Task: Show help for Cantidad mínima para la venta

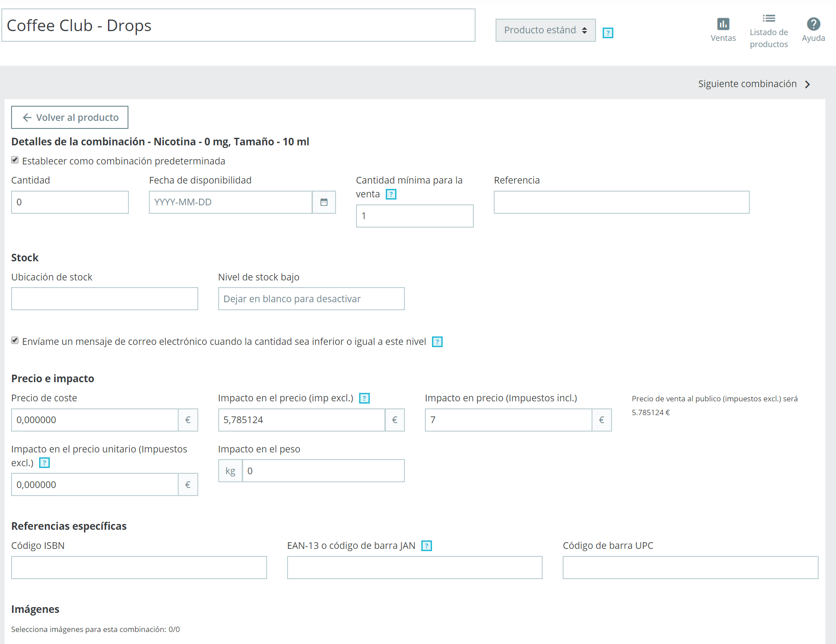Action: (x=391, y=194)
